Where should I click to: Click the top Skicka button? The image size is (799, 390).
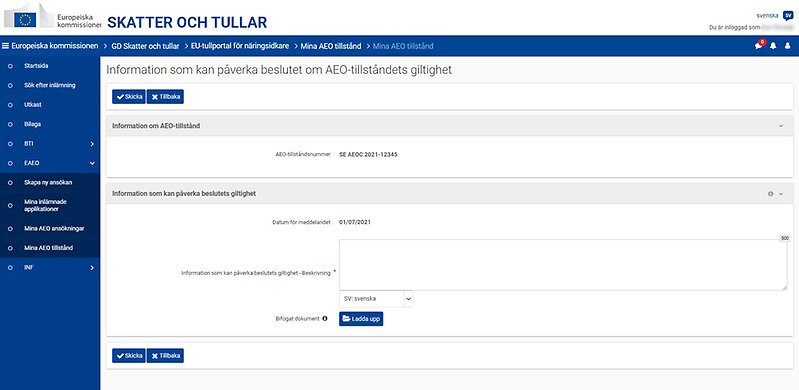point(129,97)
